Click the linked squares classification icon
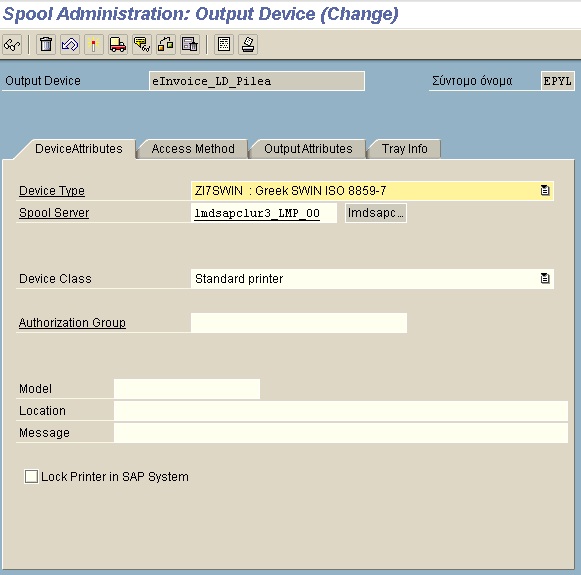 click(166, 45)
